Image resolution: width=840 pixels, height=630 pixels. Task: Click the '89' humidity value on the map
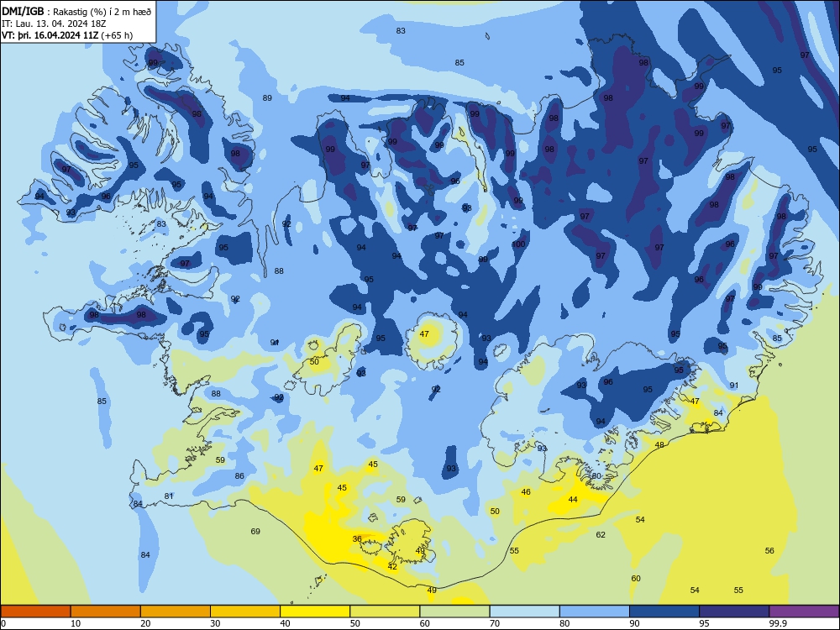click(x=267, y=98)
